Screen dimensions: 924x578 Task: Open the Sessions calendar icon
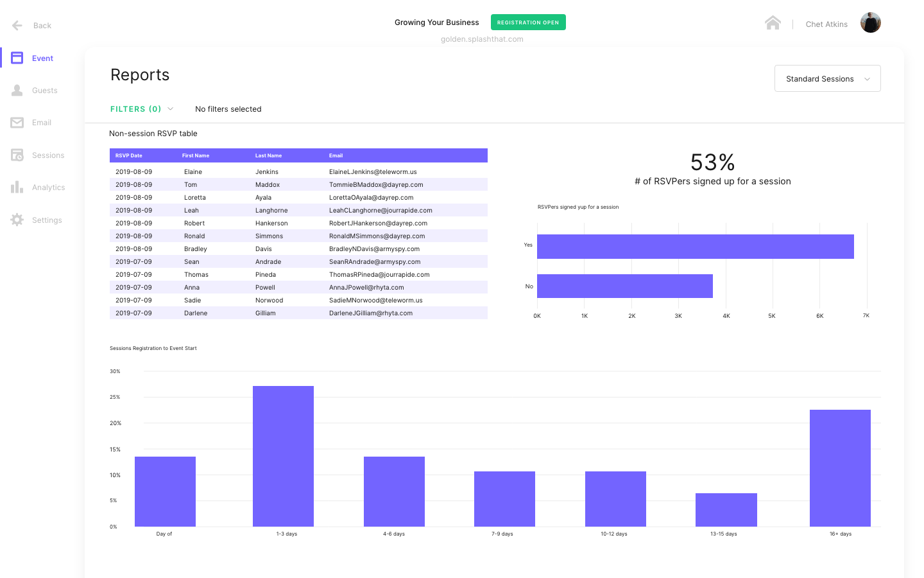coord(17,155)
